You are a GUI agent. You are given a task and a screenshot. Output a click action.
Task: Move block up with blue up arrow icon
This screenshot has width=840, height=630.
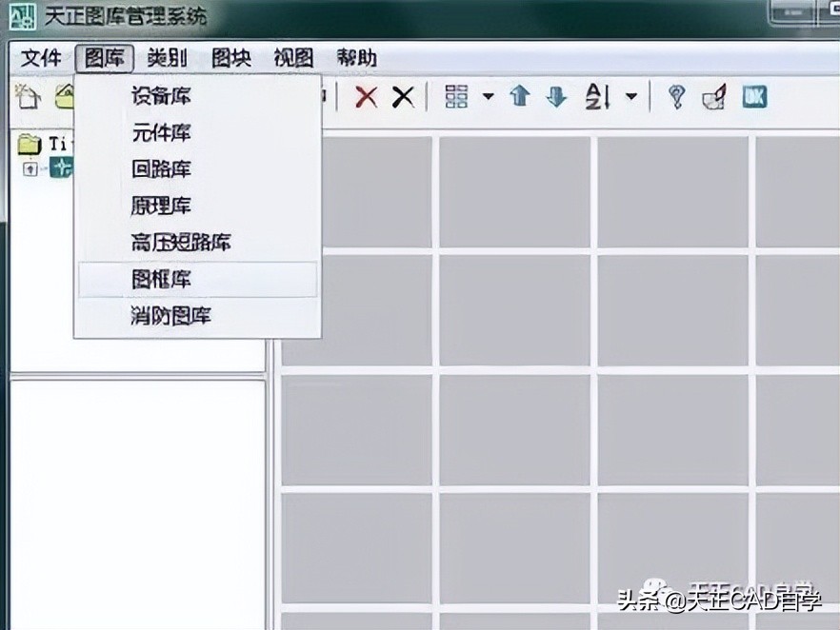[519, 95]
